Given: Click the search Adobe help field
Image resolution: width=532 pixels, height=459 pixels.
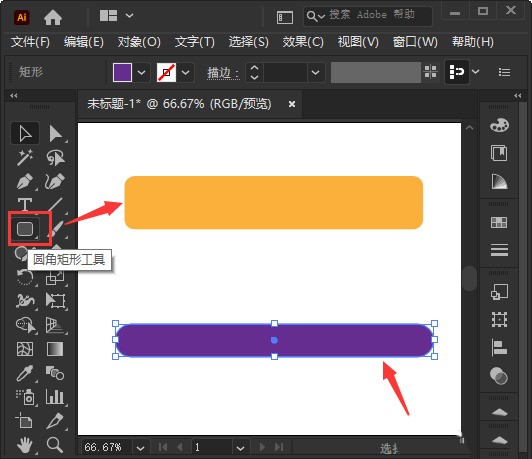Looking at the screenshot, I should (x=368, y=16).
